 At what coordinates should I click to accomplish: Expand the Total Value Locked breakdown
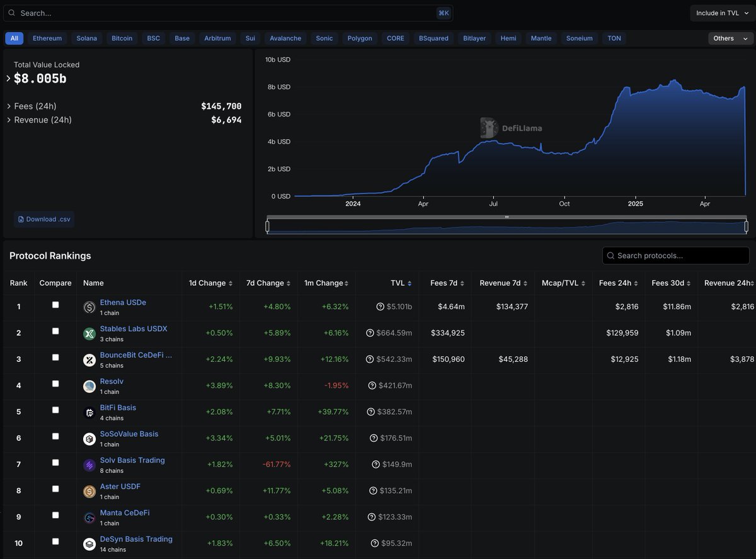coord(8,79)
